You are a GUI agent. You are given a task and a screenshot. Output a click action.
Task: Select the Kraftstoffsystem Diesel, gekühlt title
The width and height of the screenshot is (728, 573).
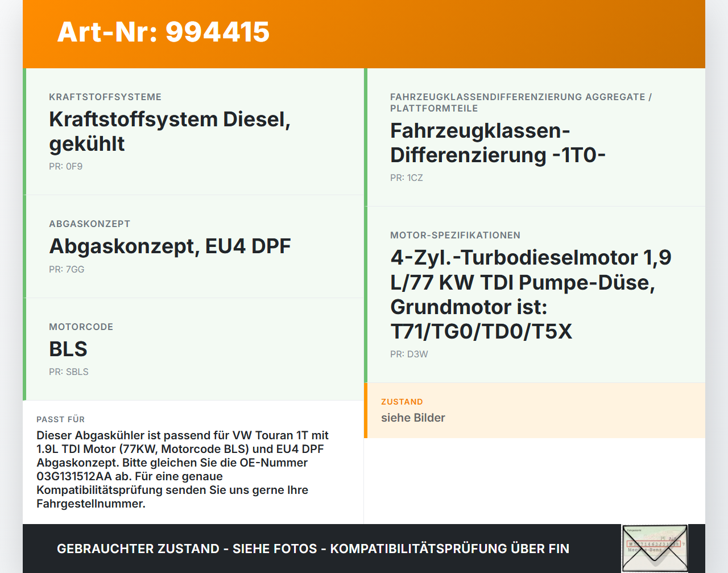(x=170, y=131)
